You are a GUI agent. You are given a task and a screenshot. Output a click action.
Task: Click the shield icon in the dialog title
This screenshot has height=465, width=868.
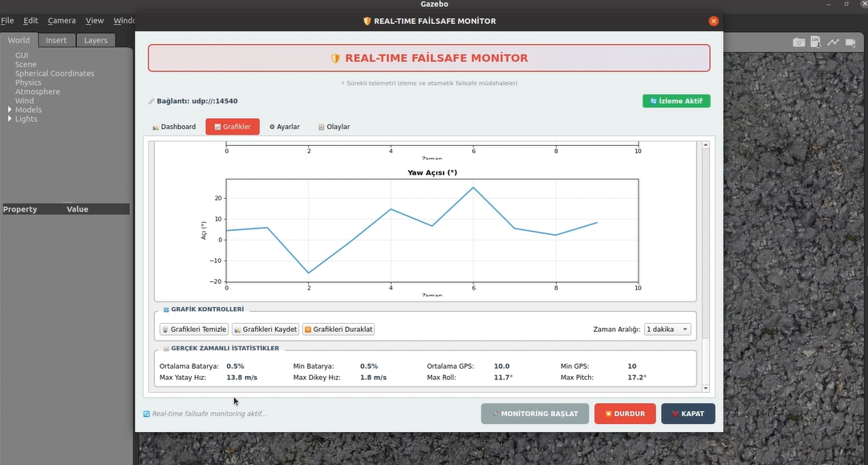coord(367,22)
